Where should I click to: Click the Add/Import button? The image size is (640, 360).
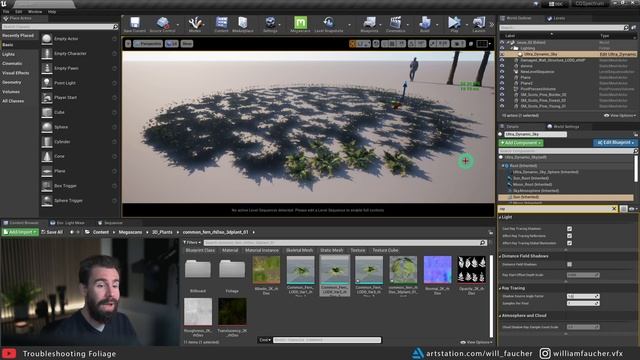[20, 232]
